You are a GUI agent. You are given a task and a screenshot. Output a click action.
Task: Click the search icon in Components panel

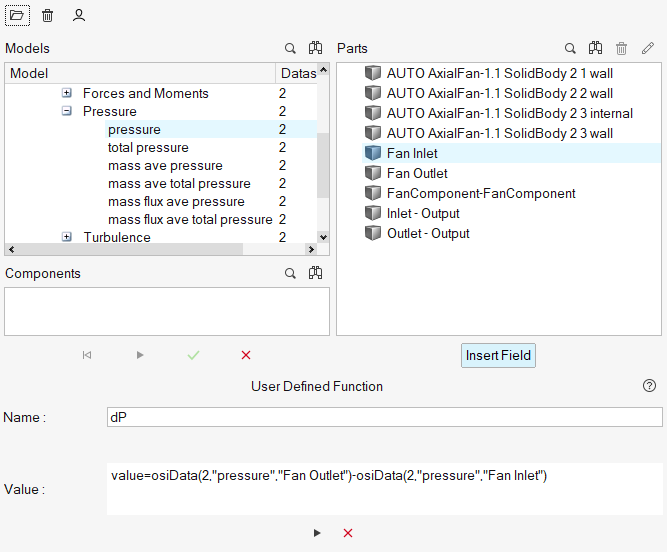(x=290, y=273)
